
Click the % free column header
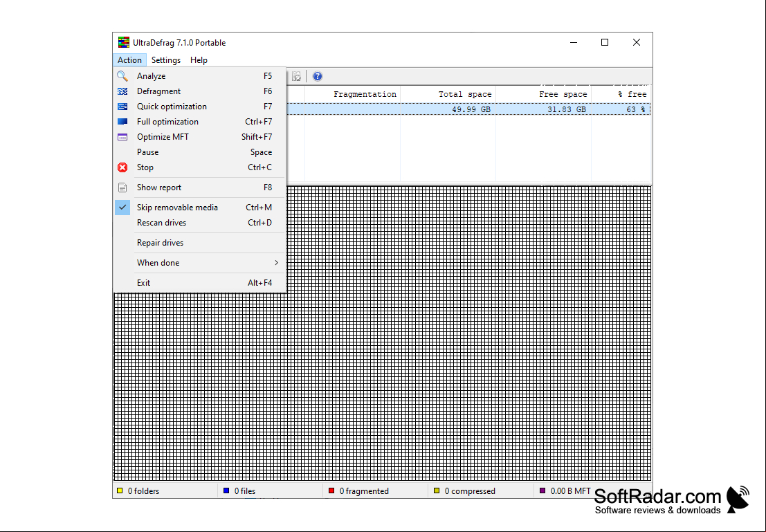(621, 94)
